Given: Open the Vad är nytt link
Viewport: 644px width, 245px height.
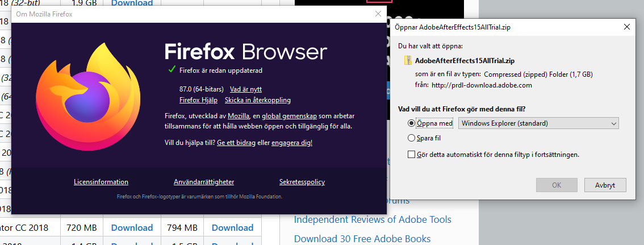Looking at the screenshot, I should [x=246, y=89].
